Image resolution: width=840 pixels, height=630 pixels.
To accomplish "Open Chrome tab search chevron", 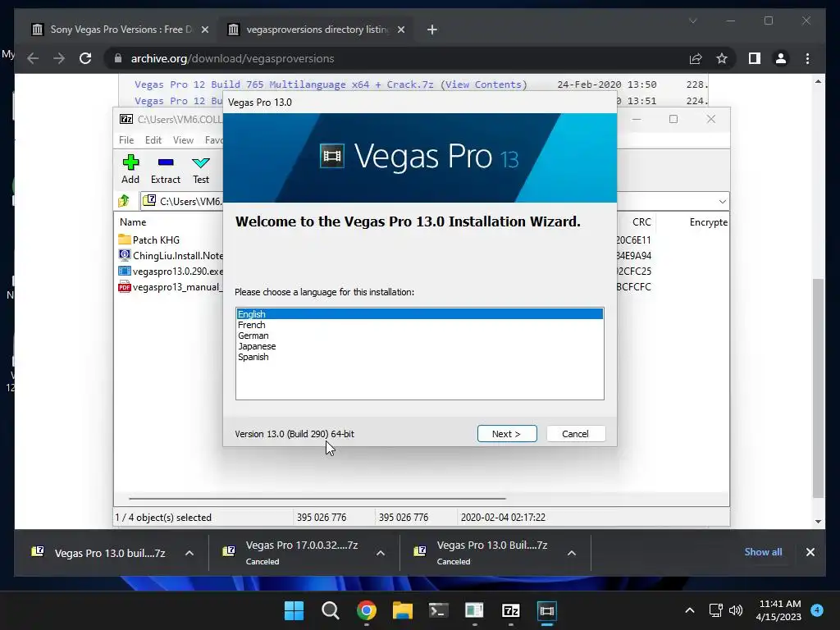I will 692,21.
